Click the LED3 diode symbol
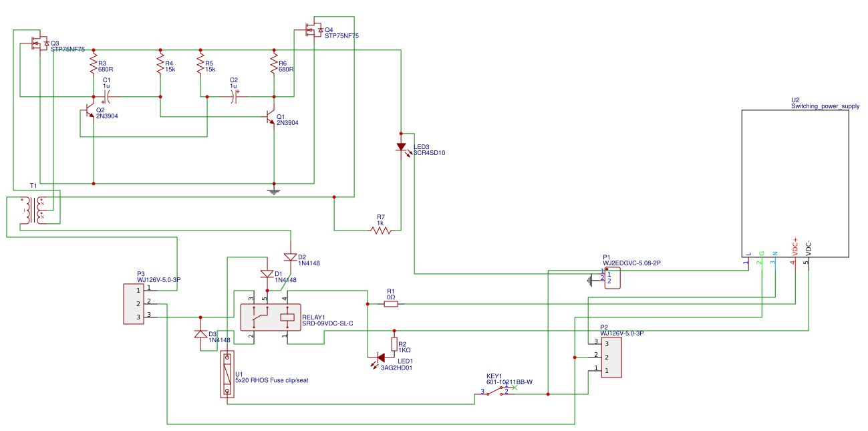This screenshot has height=431, width=868. (x=401, y=147)
